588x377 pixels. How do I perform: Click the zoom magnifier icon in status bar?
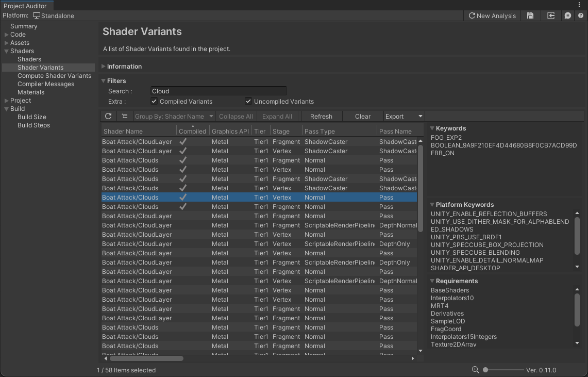tap(475, 370)
